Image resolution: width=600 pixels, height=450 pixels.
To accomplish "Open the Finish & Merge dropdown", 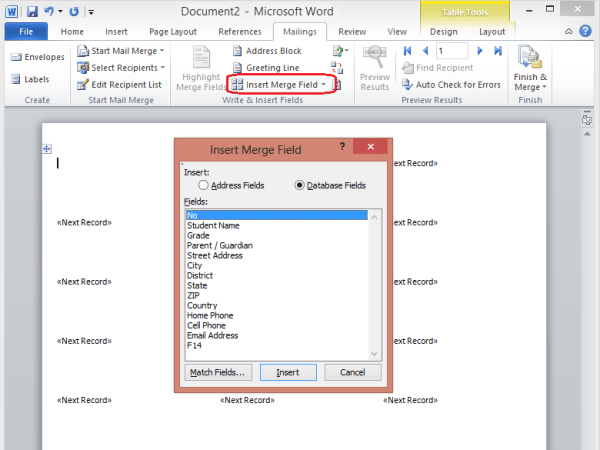I will tap(530, 68).
